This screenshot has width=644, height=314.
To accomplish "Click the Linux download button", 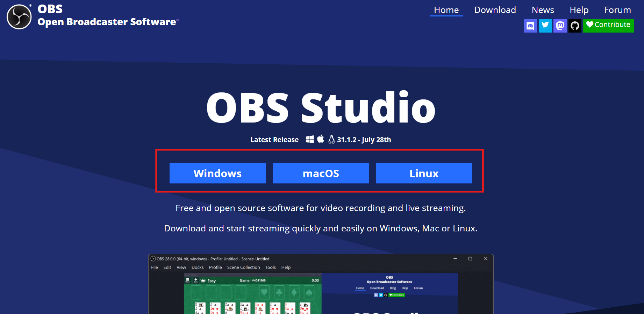I will click(x=424, y=173).
